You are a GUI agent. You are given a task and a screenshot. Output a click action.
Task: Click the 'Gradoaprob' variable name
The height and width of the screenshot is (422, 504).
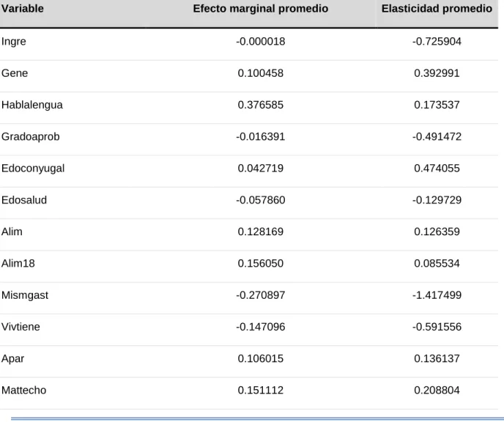coord(31,137)
